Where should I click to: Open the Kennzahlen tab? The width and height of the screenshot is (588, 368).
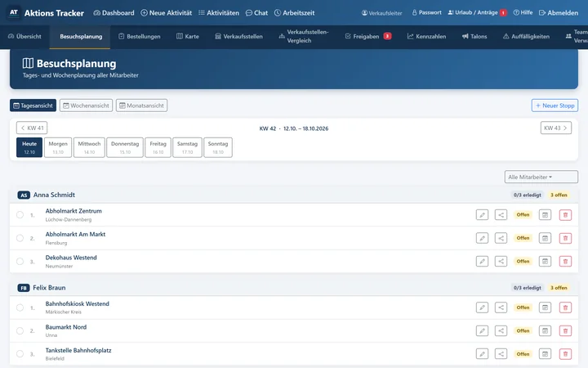tap(427, 37)
